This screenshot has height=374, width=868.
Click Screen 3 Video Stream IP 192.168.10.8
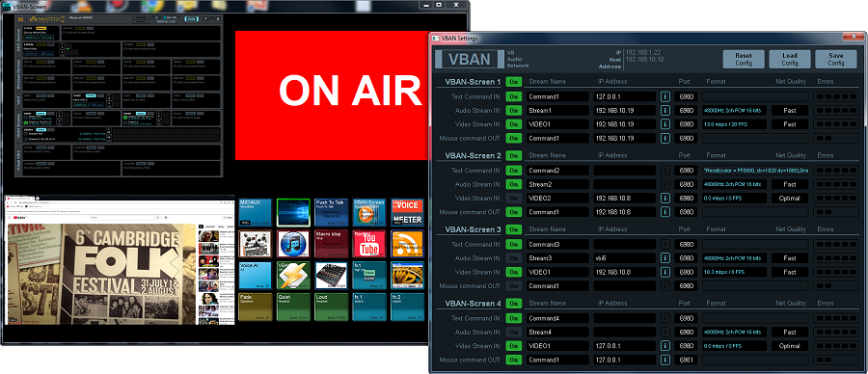click(x=624, y=272)
